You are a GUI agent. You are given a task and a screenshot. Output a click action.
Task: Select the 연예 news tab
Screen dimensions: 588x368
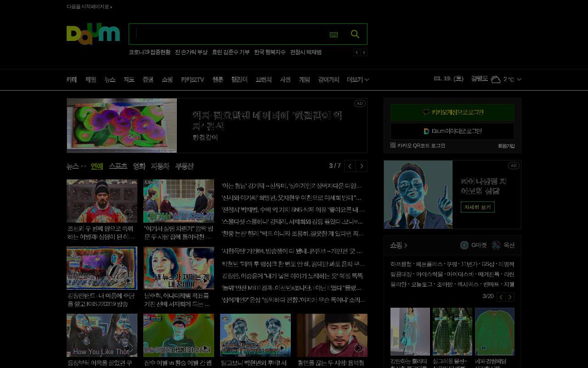tap(97, 166)
